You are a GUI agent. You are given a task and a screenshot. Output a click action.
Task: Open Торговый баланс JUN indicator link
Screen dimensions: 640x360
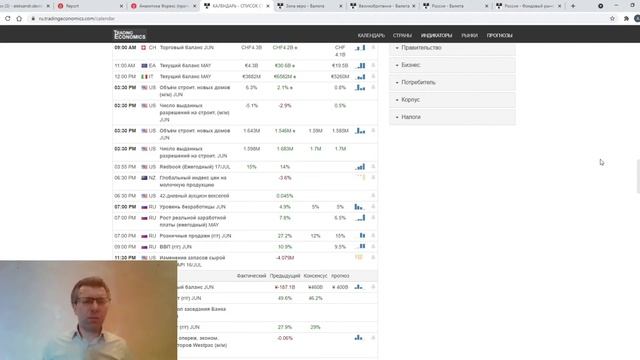(x=187, y=48)
